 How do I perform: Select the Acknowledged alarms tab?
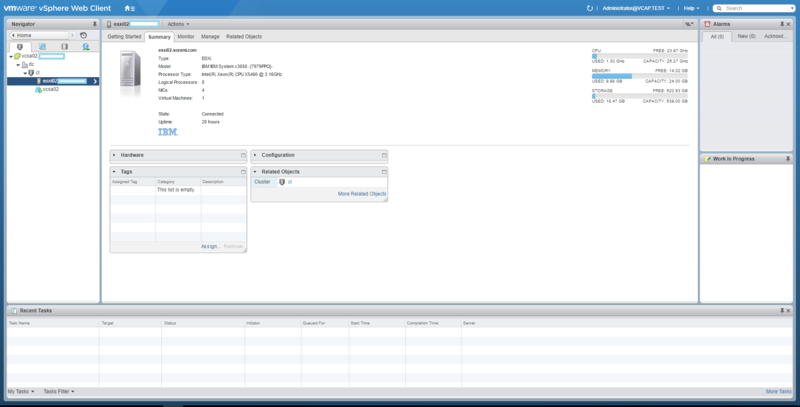pos(775,36)
